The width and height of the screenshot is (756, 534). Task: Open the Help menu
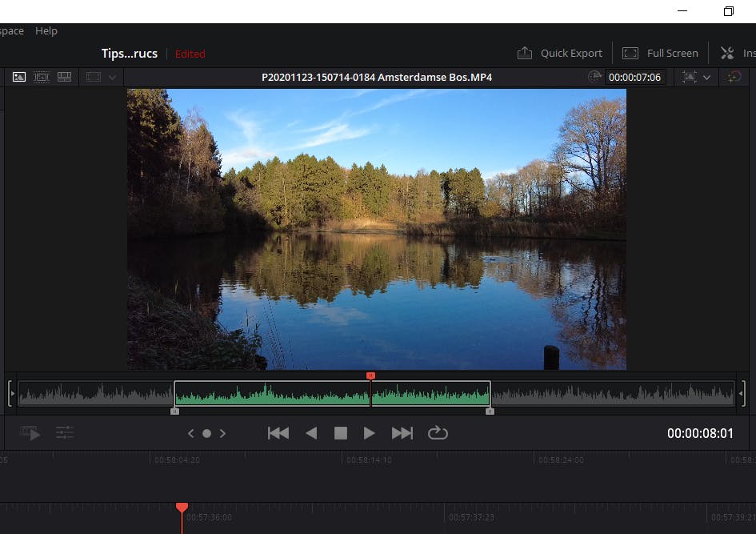46,31
